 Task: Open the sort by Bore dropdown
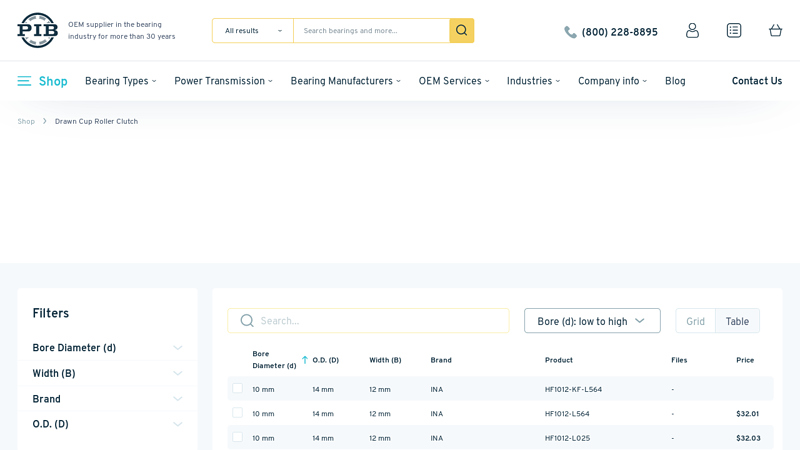pos(592,321)
